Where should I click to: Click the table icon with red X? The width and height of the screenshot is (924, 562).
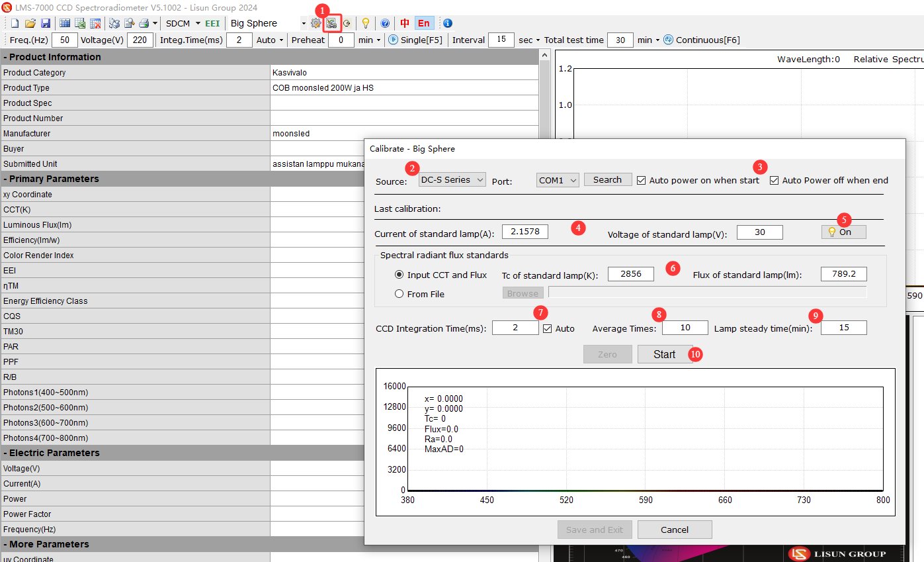click(95, 23)
